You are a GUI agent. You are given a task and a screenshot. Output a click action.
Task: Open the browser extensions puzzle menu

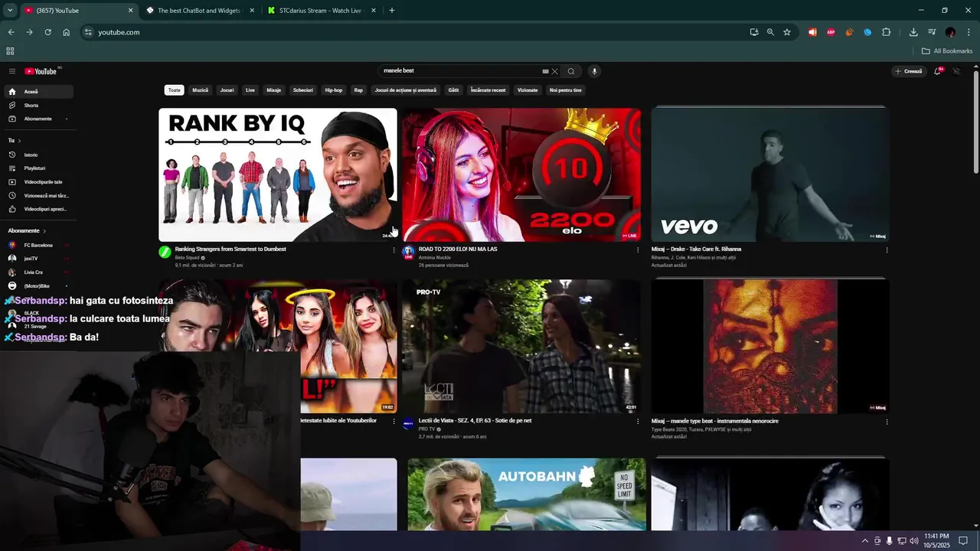(887, 32)
